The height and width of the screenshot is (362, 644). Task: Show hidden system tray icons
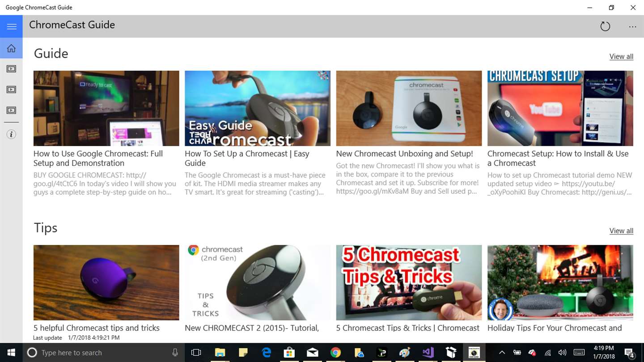[x=502, y=353]
